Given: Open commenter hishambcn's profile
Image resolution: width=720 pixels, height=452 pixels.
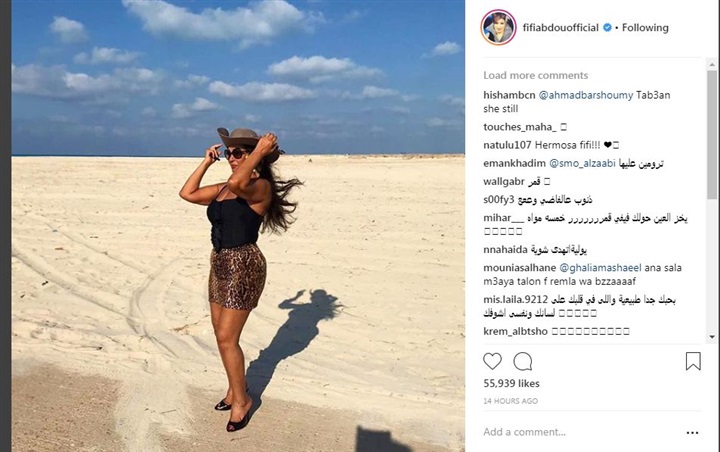Looking at the screenshot, I should click(509, 95).
